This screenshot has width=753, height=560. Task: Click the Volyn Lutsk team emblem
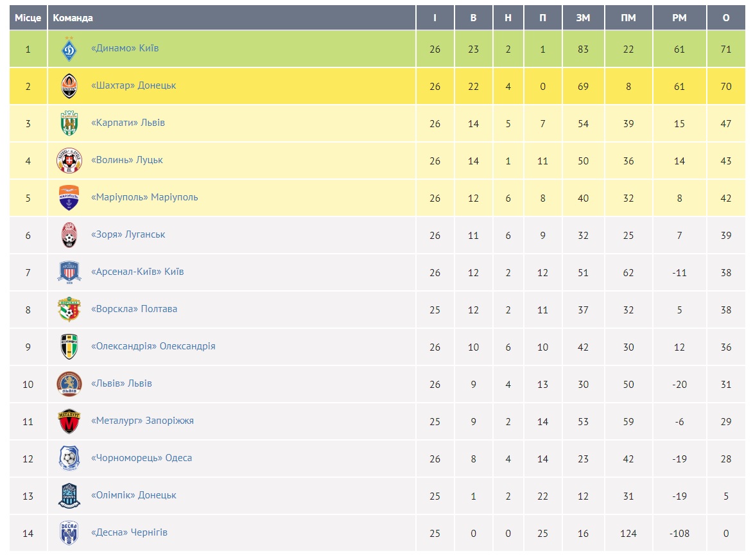coord(69,161)
